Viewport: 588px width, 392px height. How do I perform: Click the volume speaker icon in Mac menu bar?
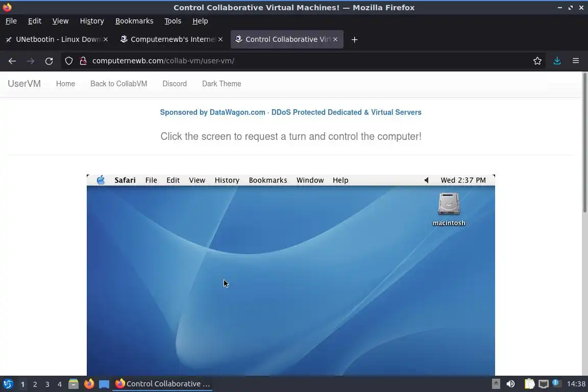pyautogui.click(x=426, y=180)
